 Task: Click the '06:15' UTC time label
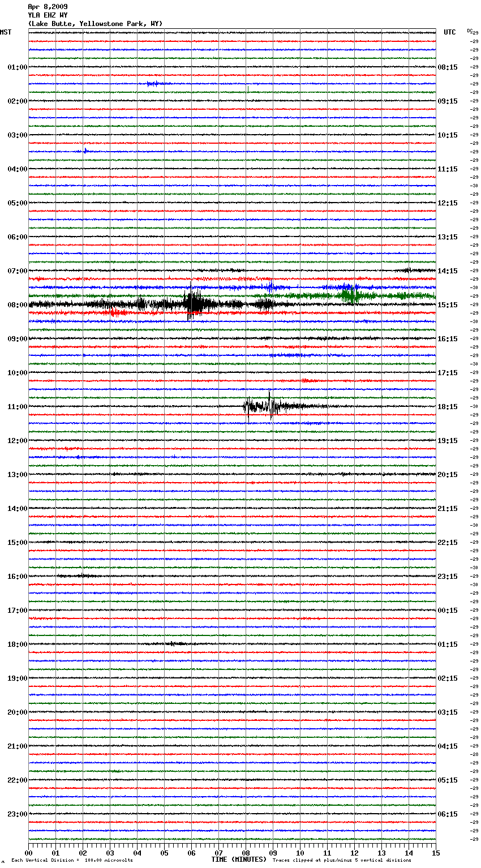pyautogui.click(x=448, y=814)
